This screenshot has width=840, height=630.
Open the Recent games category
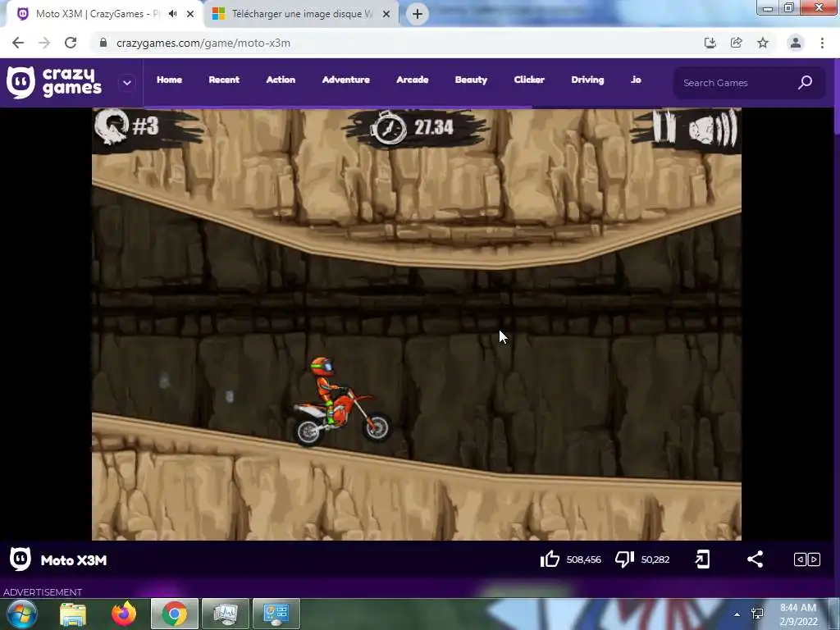pos(224,80)
